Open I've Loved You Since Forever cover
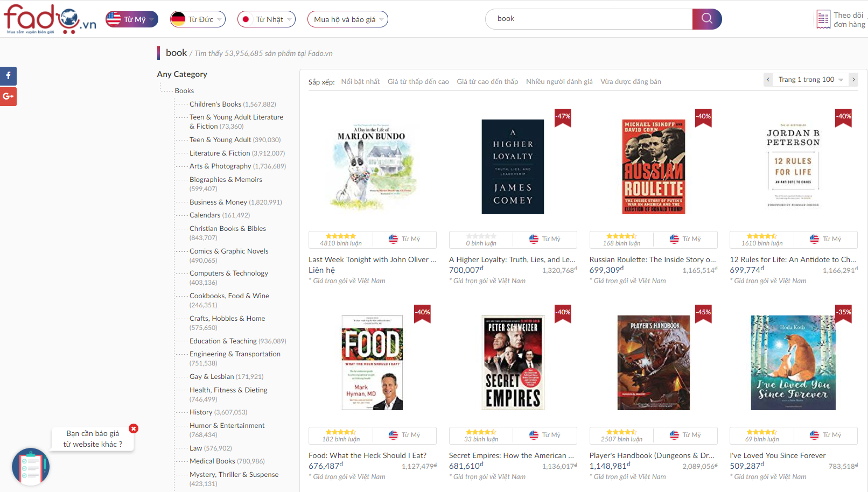The image size is (868, 492). click(x=793, y=363)
